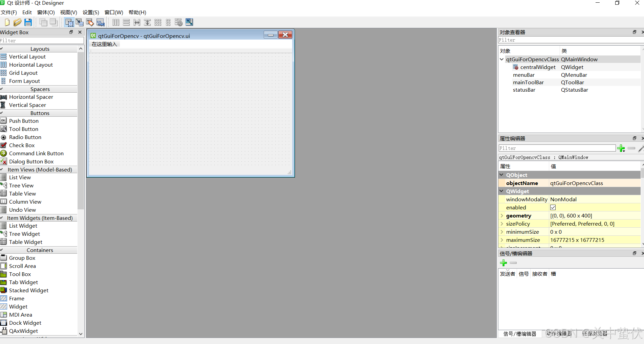Open the 窗体(O) menu
644x344 pixels.
46,12
